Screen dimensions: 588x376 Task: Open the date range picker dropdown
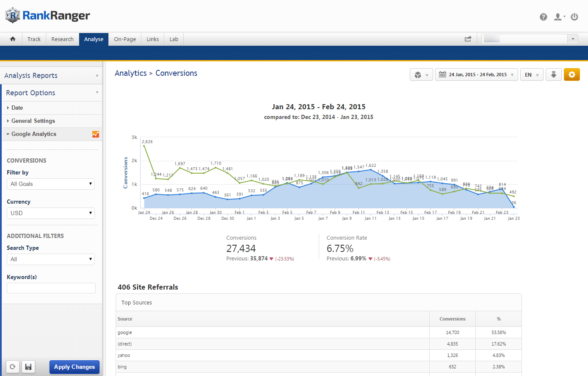pyautogui.click(x=476, y=75)
